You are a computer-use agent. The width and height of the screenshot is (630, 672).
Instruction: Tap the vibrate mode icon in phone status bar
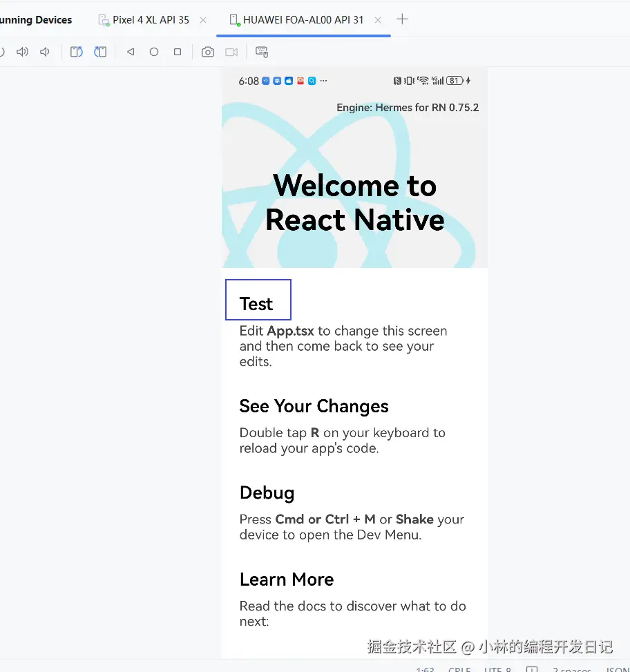409,81
